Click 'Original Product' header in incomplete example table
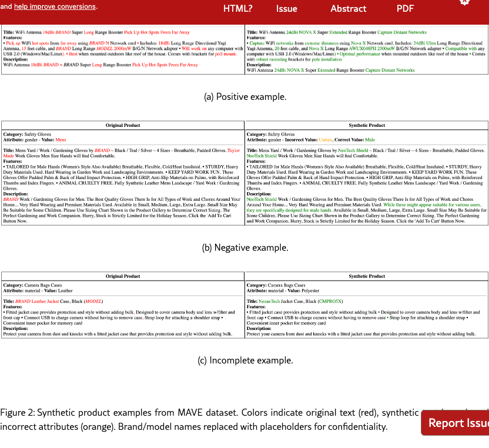Viewport: 489px width, 448px height. click(x=122, y=276)
